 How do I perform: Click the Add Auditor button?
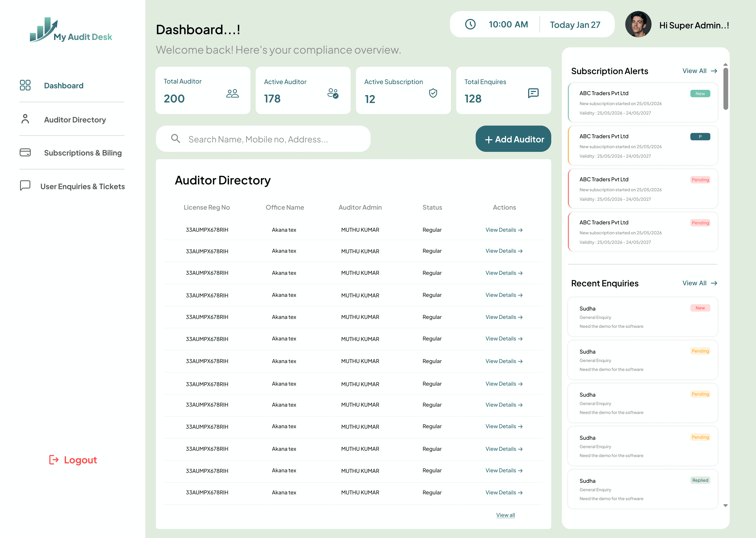point(513,139)
